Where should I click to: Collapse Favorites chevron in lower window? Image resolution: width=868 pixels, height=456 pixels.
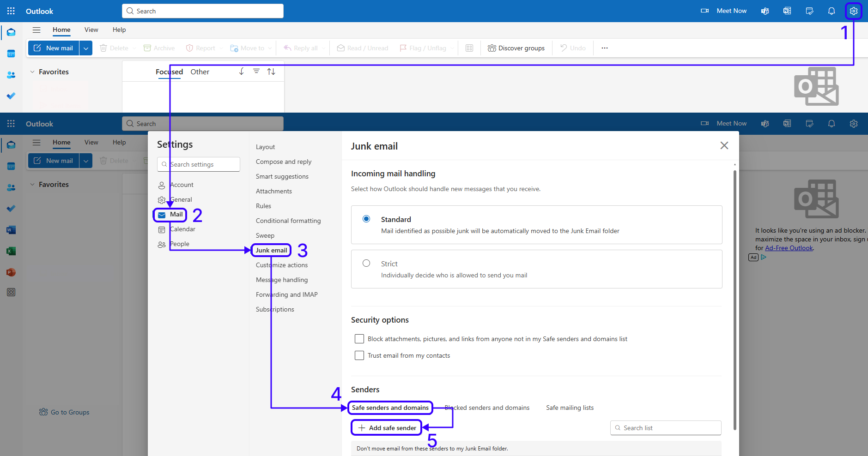(32, 185)
